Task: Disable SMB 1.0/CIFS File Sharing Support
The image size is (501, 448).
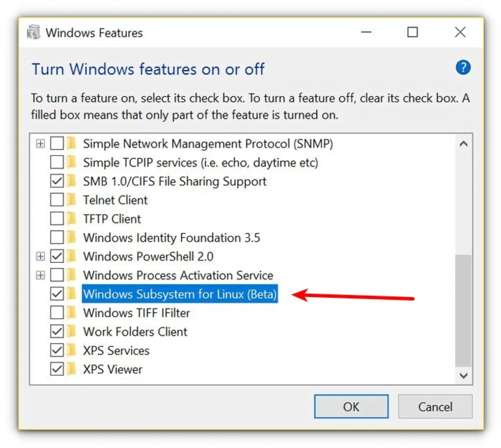Action: pos(56,181)
